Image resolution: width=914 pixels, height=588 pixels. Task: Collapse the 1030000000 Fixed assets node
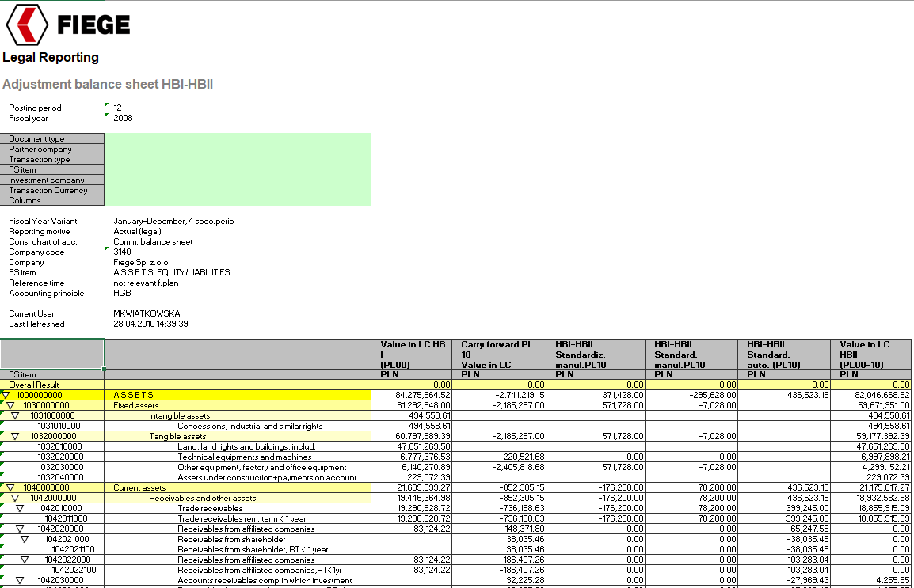tap(10, 406)
